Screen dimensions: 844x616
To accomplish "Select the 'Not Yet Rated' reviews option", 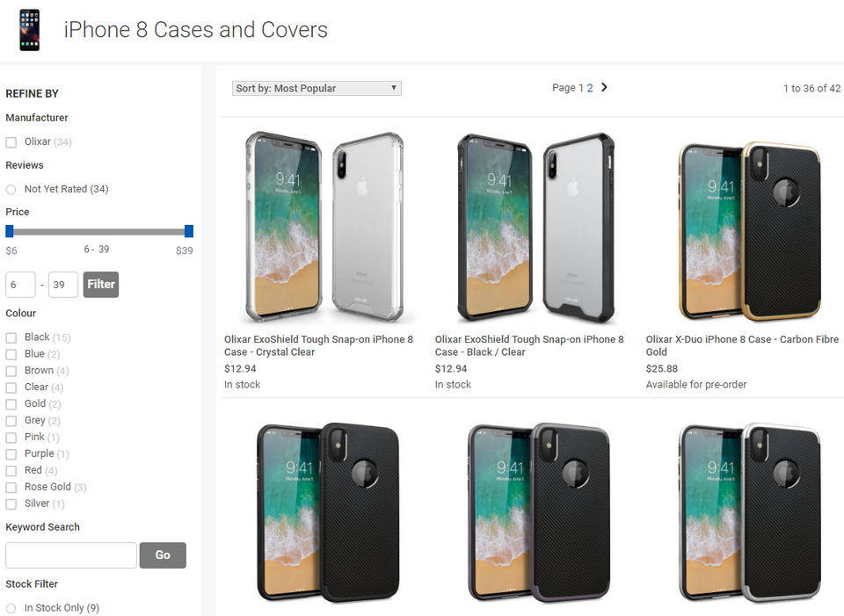I will tap(10, 189).
